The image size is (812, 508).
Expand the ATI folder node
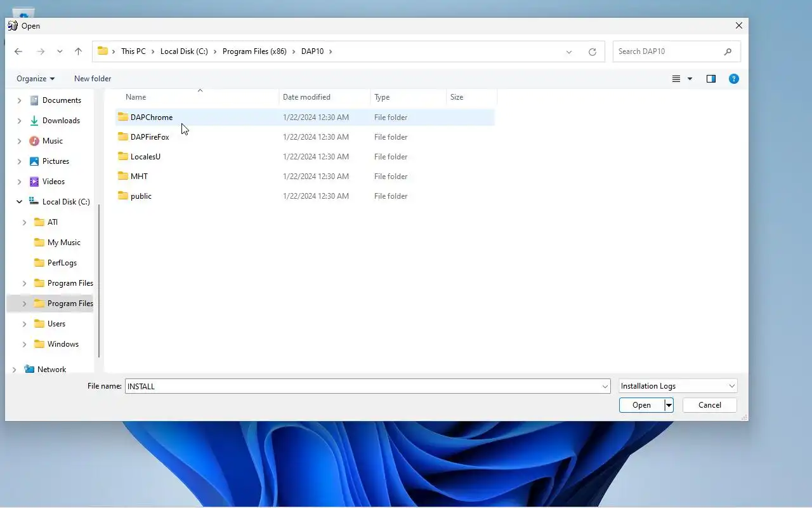24,222
